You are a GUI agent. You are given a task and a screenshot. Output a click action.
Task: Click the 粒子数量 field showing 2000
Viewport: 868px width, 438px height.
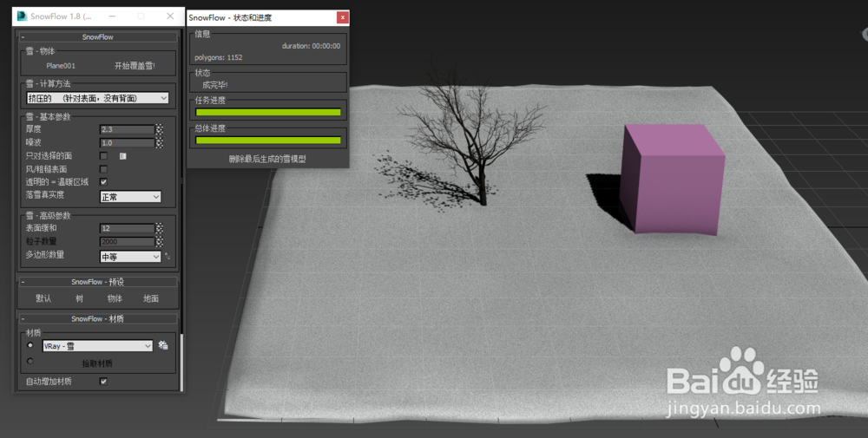tap(128, 242)
